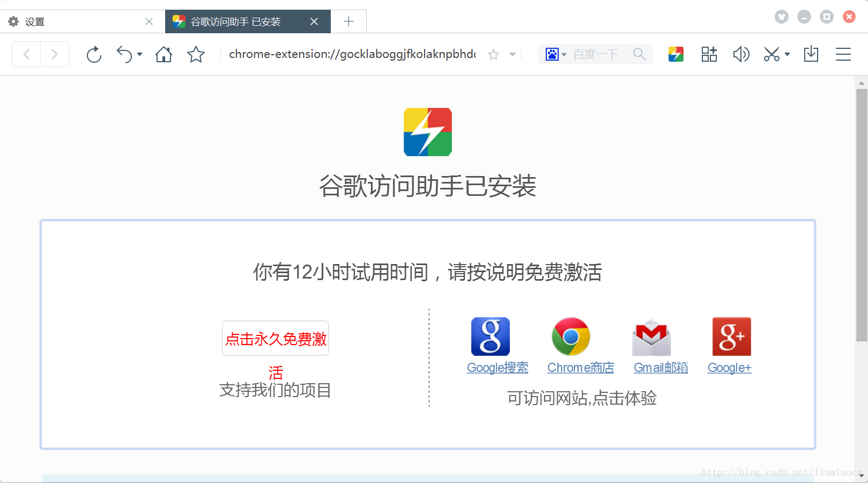The width and height of the screenshot is (868, 483).
Task: Click the Gmail envelope icon
Action: (x=651, y=337)
